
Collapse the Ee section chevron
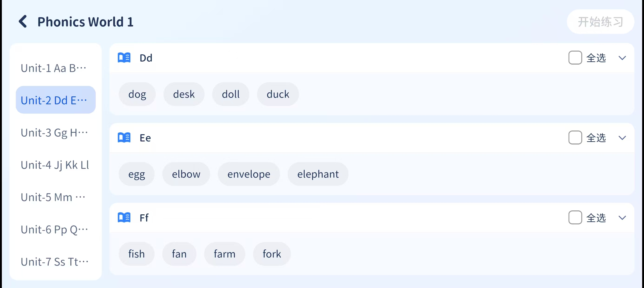(x=622, y=138)
